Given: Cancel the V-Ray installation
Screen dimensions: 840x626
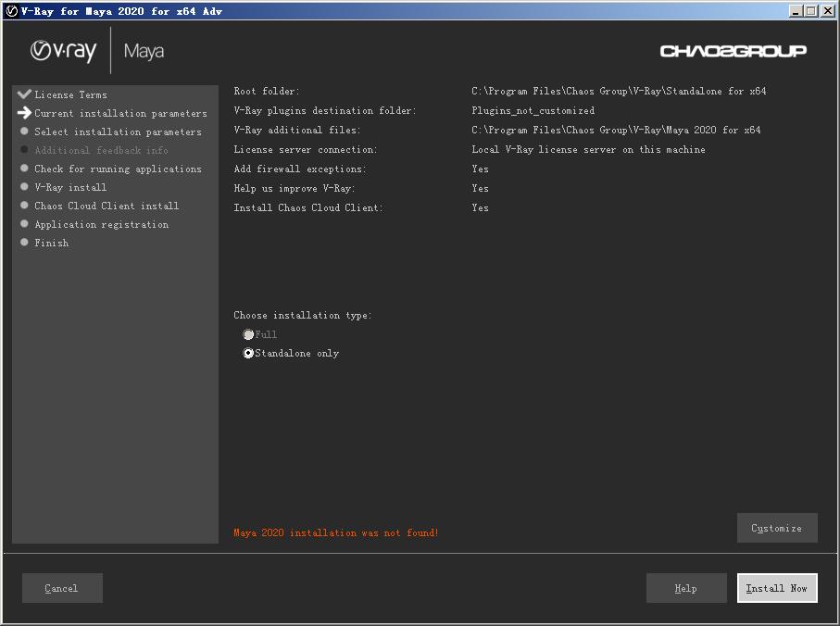Looking at the screenshot, I should coord(62,588).
